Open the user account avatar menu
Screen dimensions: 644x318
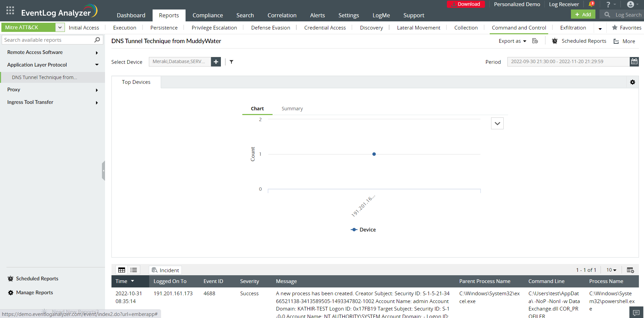coord(630,4)
